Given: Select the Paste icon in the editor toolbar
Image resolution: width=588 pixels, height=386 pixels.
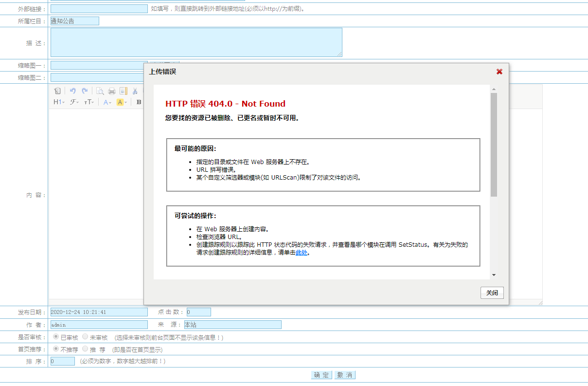Looking at the screenshot, I should coord(58,91).
